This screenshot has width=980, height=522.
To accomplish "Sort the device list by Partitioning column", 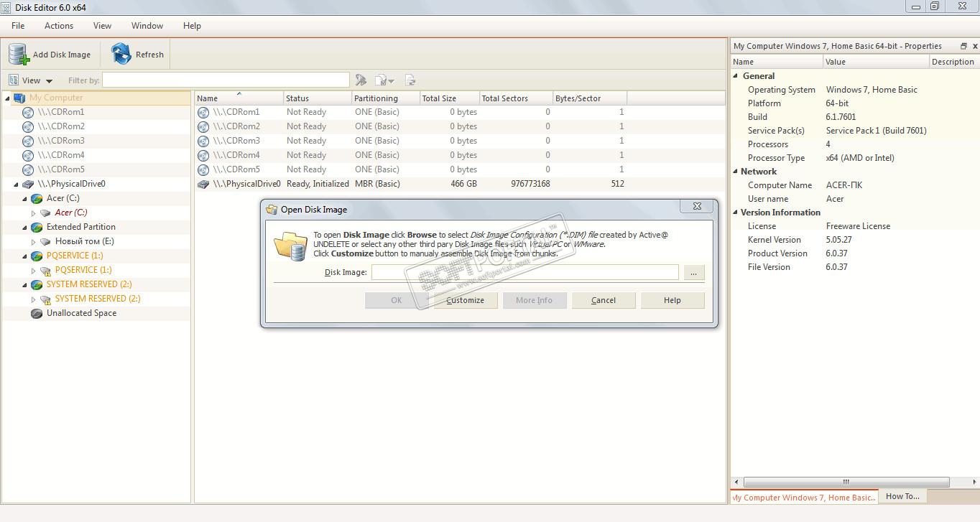I will pos(386,98).
